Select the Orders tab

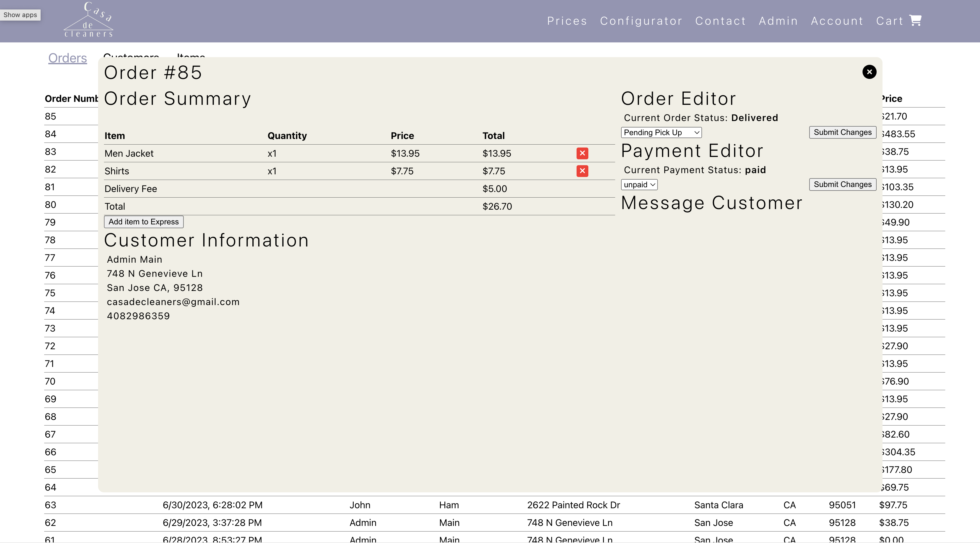point(67,58)
